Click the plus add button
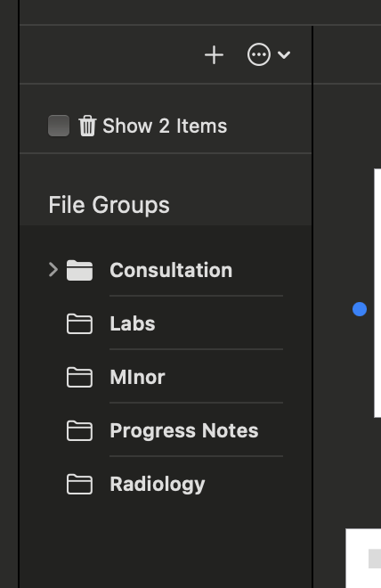381x588 pixels. click(x=214, y=55)
